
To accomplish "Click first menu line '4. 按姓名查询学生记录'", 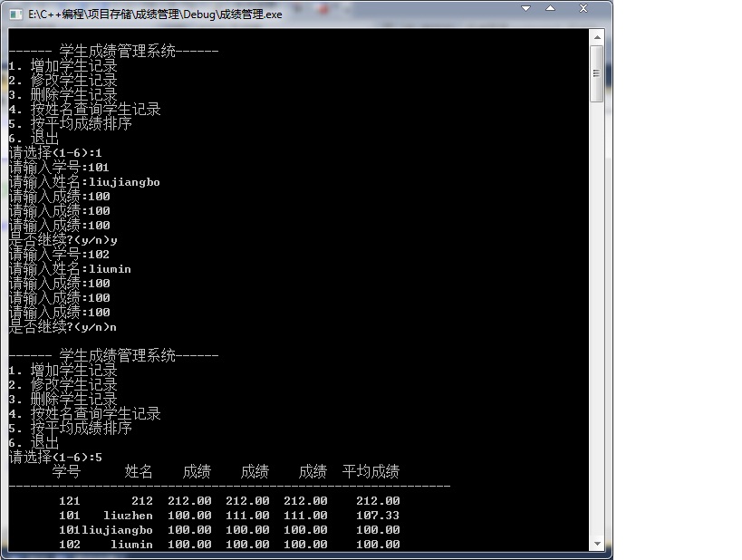I will [84, 110].
